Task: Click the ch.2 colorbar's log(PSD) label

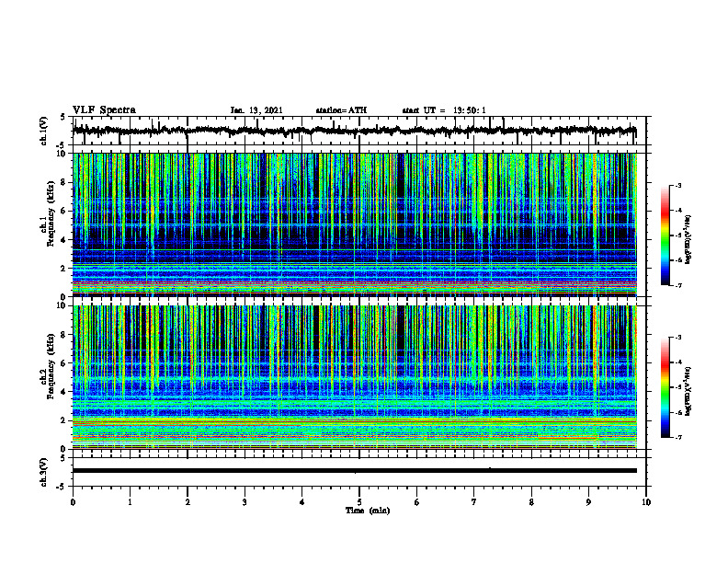Action: click(688, 390)
